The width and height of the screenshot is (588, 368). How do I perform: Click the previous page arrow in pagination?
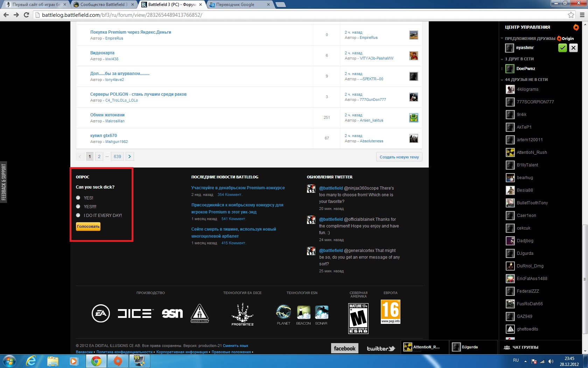80,157
